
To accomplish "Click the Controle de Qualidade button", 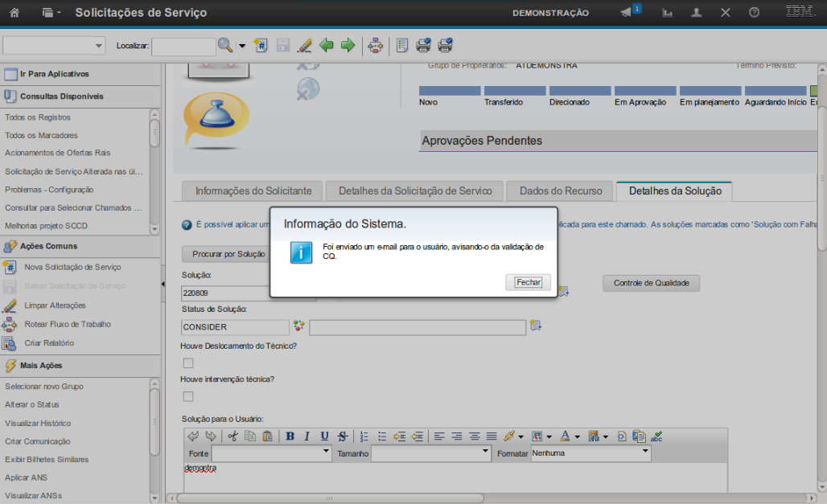I will click(651, 283).
